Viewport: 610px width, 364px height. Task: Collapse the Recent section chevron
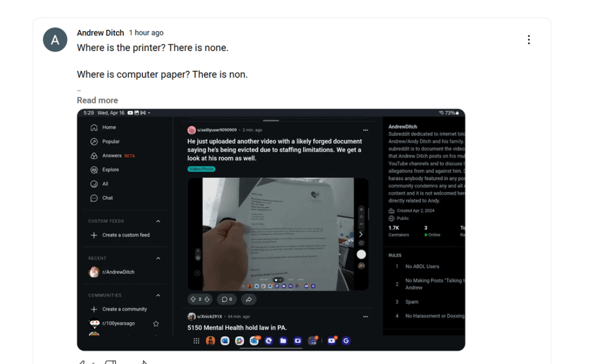coord(158,258)
